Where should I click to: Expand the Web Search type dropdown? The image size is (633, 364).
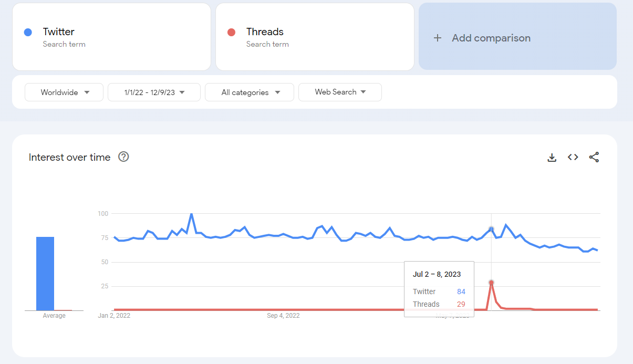pyautogui.click(x=340, y=92)
